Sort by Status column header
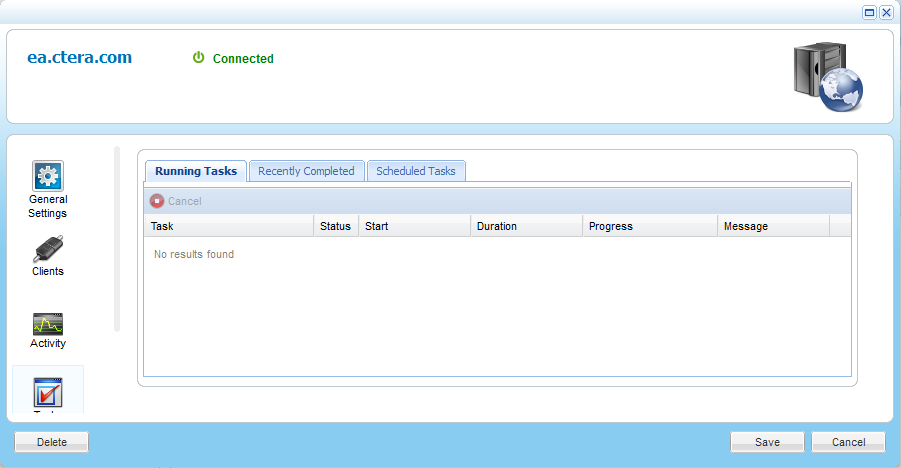 coord(336,226)
